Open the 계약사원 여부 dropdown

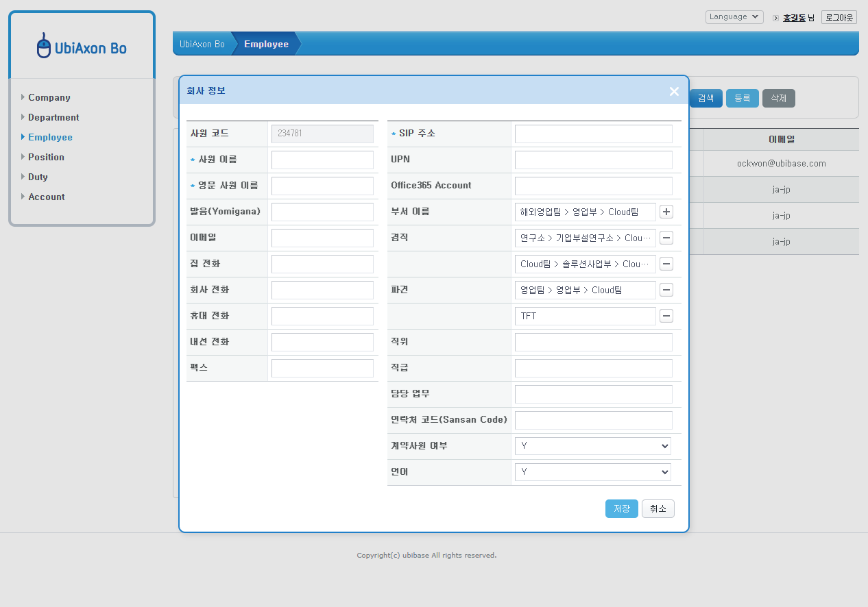click(x=592, y=445)
